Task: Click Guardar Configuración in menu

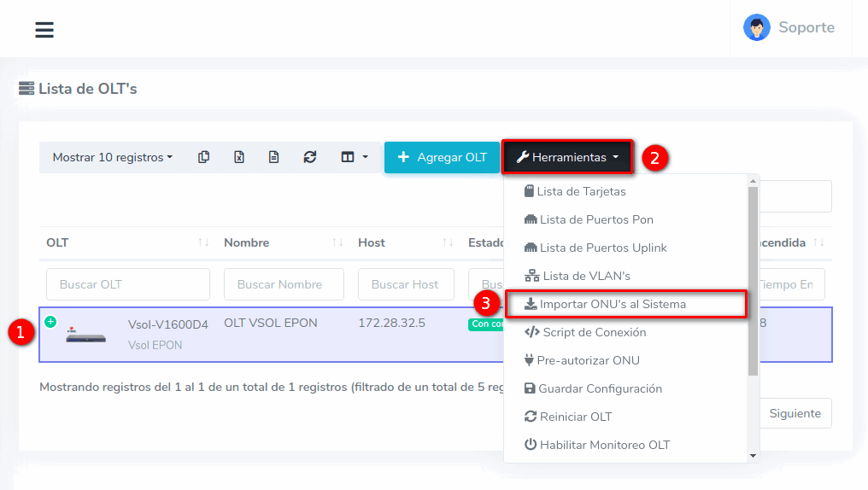Action: tap(599, 388)
